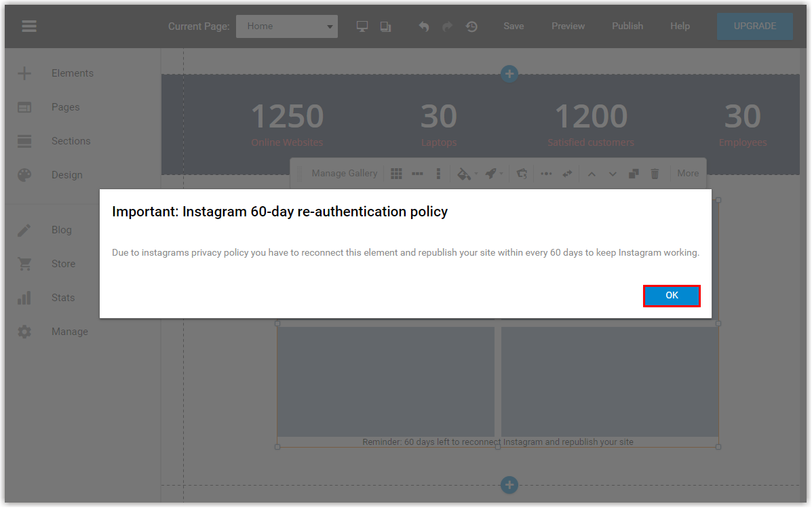Open the Current Page Home dropdown
The width and height of the screenshot is (812, 508).
coord(287,26)
